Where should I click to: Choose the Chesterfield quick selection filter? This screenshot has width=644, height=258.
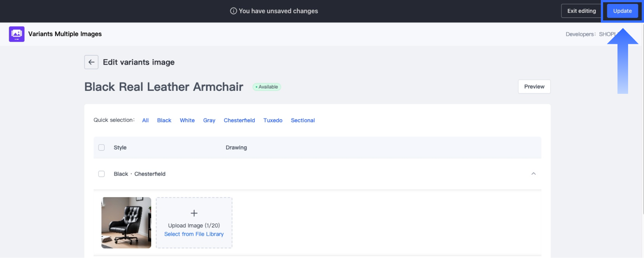239,120
